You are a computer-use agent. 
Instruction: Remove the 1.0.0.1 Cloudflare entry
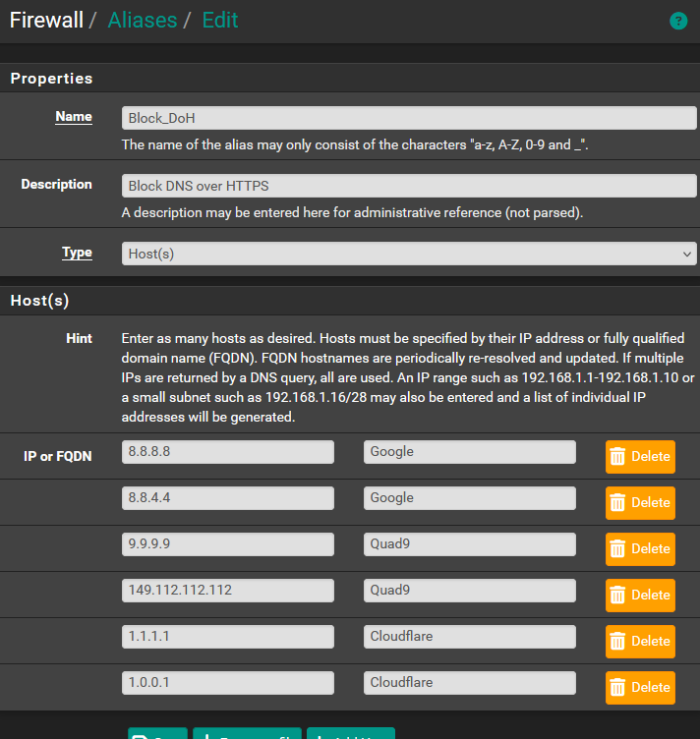pyautogui.click(x=640, y=687)
